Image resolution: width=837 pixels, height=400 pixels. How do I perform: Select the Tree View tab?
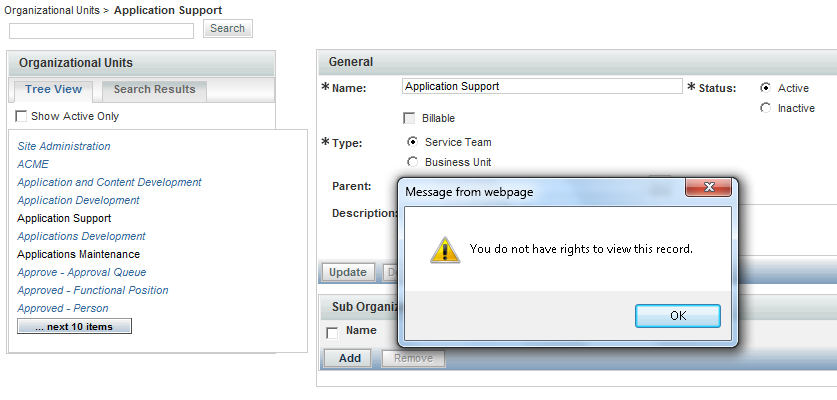(x=54, y=90)
